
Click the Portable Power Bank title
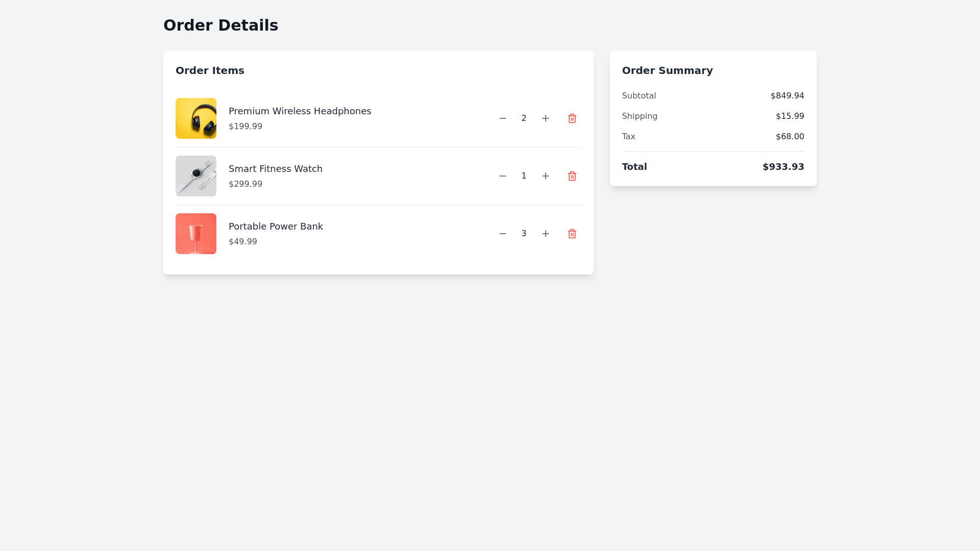tap(276, 227)
